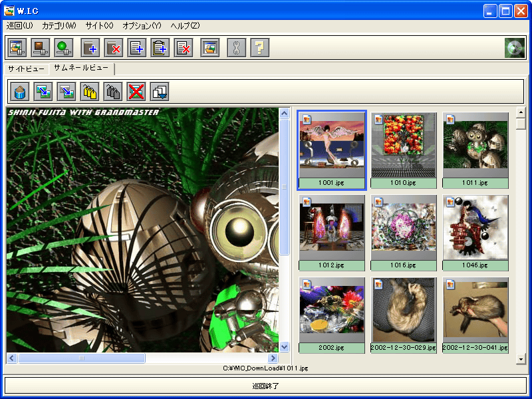Open the download folder image icon
Image resolution: width=532 pixels, height=399 pixels.
pos(210,47)
